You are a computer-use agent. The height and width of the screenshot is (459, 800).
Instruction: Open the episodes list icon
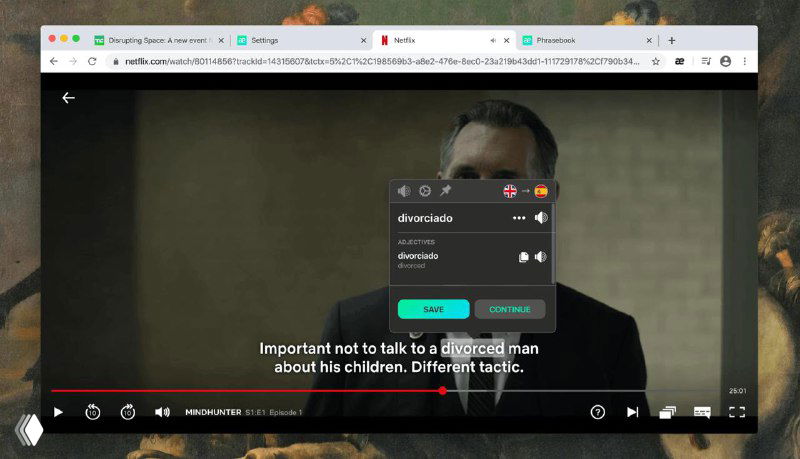point(667,411)
